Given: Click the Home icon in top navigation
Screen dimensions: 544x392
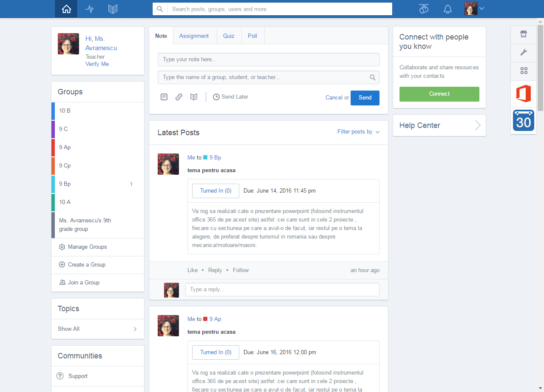Looking at the screenshot, I should point(66,9).
